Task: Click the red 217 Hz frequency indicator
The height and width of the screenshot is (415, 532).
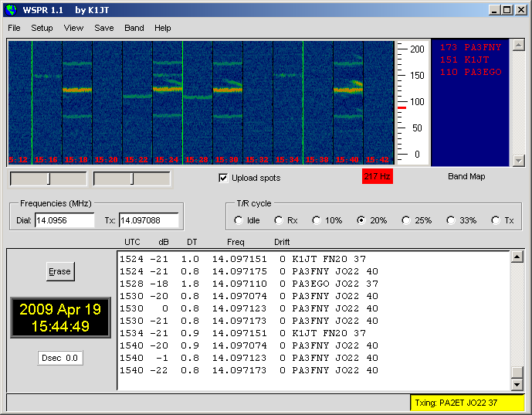Action: (377, 177)
